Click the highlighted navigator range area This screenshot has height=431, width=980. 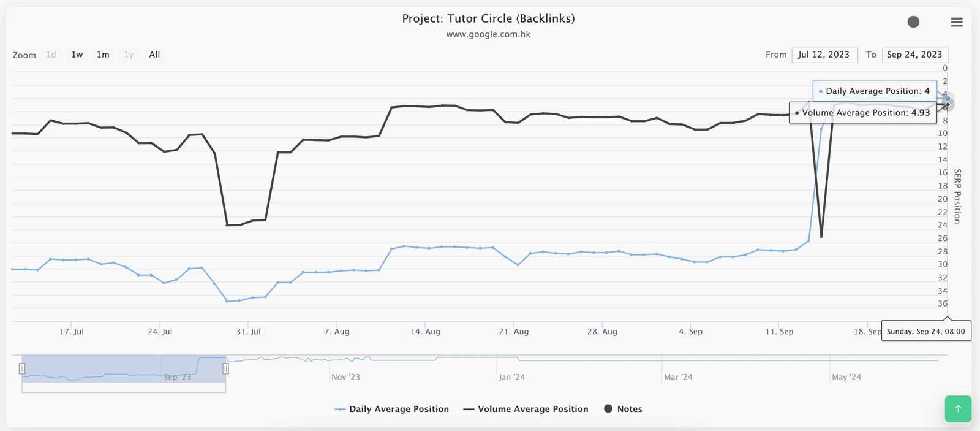(x=123, y=368)
